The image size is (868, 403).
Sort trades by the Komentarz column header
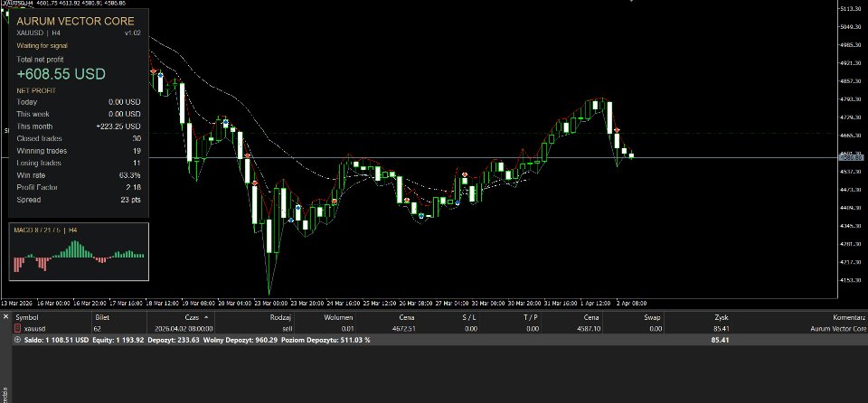pos(849,318)
